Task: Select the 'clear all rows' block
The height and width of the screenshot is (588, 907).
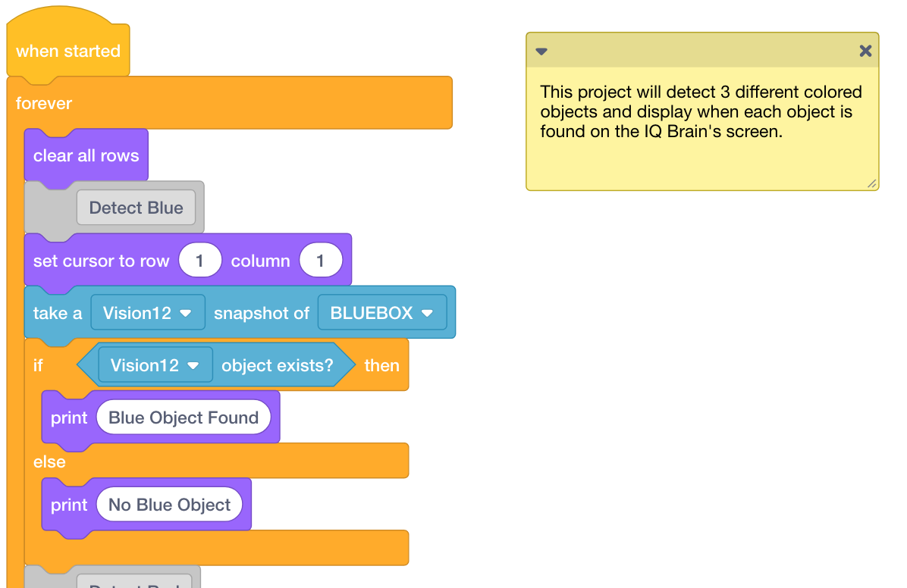Action: tap(86, 156)
